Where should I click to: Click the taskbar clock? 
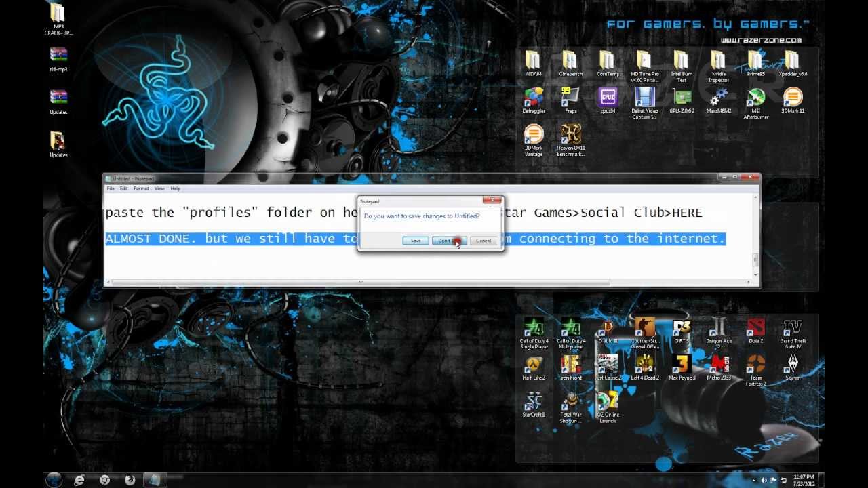pos(804,480)
